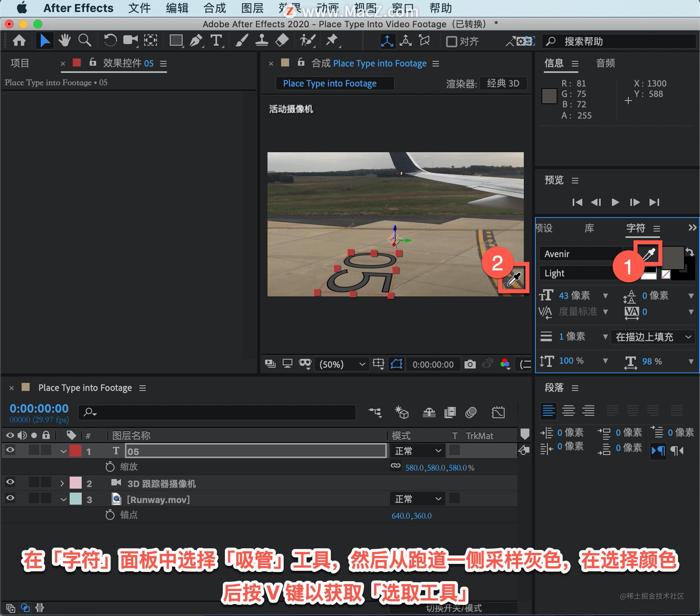Select the Hand tool
The image size is (700, 616).
pos(64,40)
